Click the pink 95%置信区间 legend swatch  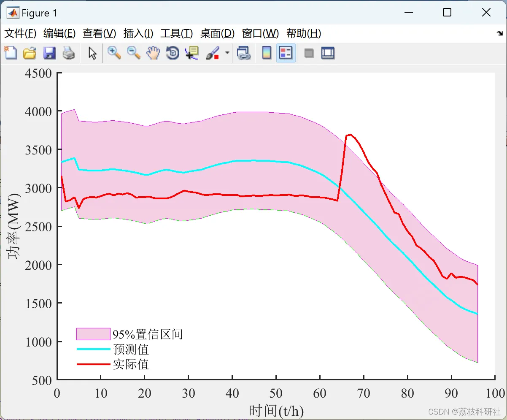click(93, 334)
